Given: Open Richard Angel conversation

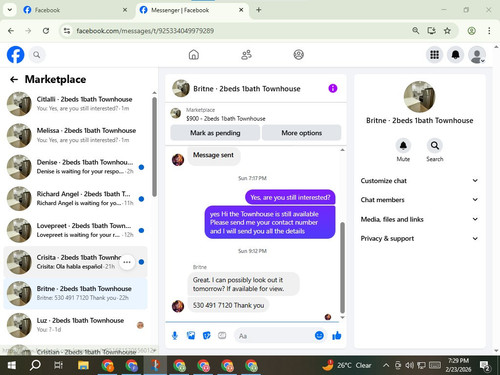Looking at the screenshot, I should pyautogui.click(x=75, y=198).
